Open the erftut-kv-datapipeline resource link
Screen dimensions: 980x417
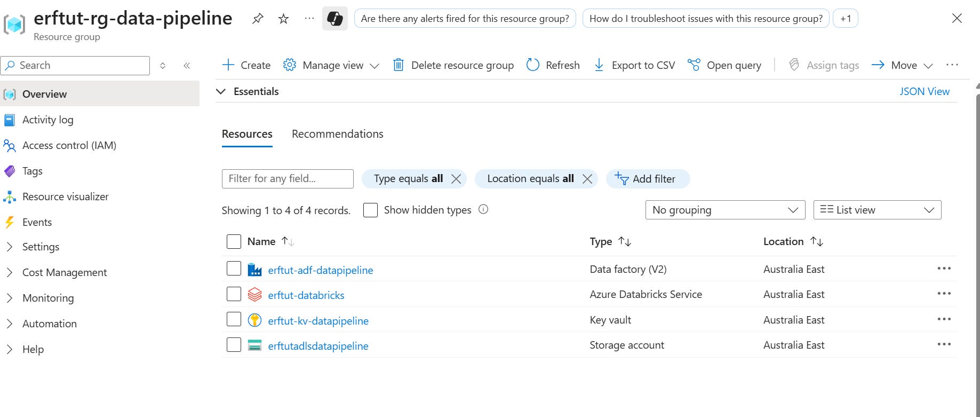pyautogui.click(x=318, y=320)
